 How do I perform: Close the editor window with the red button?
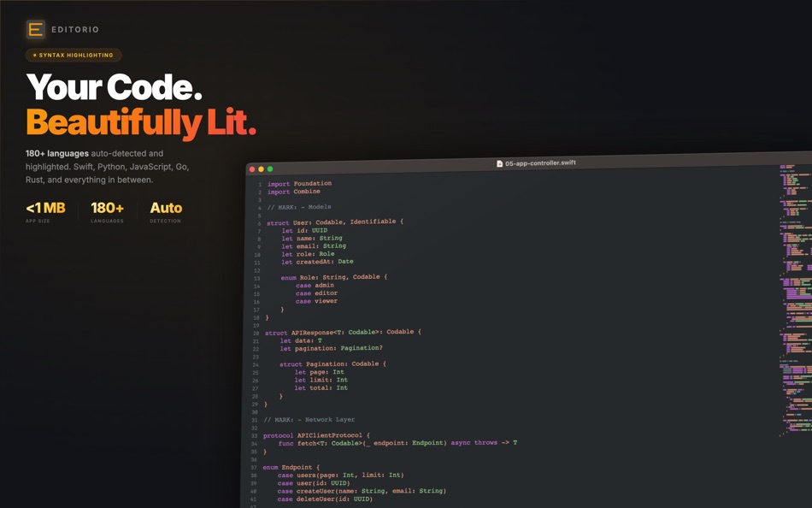[x=252, y=169]
